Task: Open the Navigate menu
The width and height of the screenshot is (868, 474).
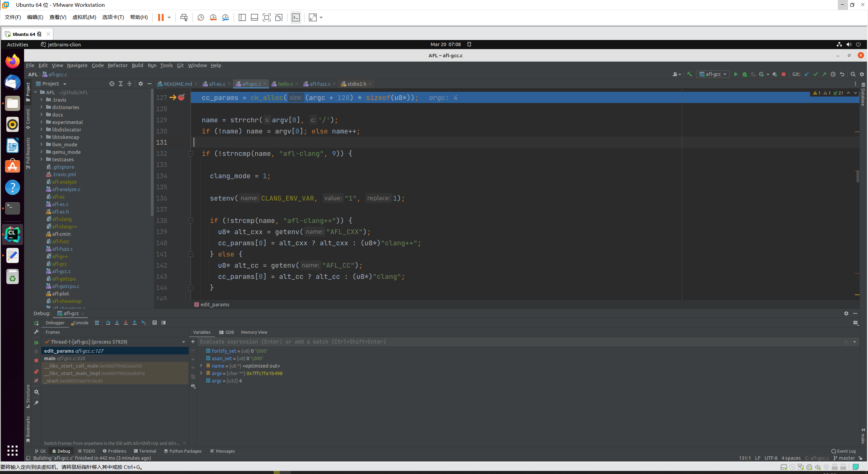Action: [x=77, y=65]
